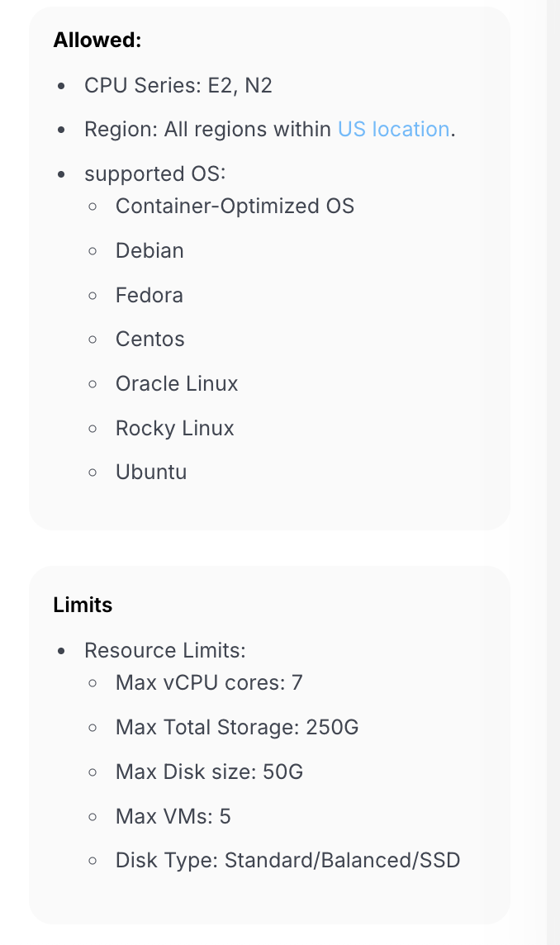Select the Rocky Linux entry

tap(175, 428)
